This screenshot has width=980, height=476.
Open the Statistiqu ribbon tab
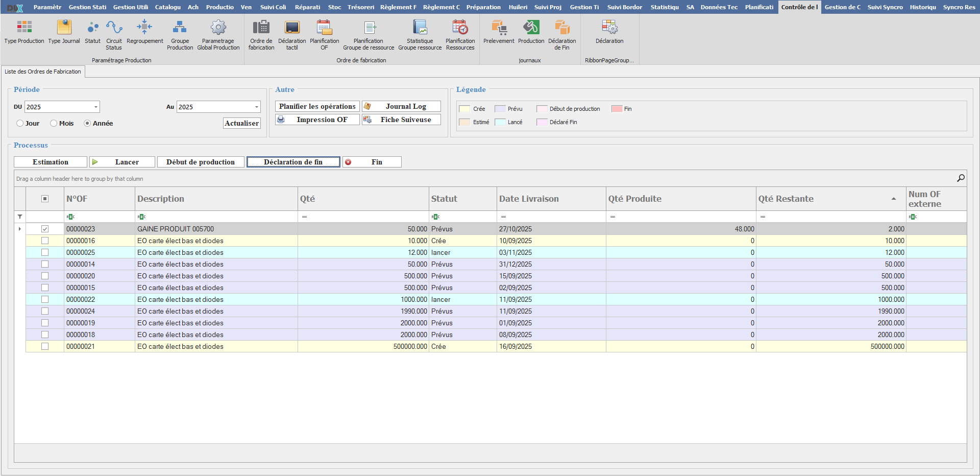tap(664, 7)
